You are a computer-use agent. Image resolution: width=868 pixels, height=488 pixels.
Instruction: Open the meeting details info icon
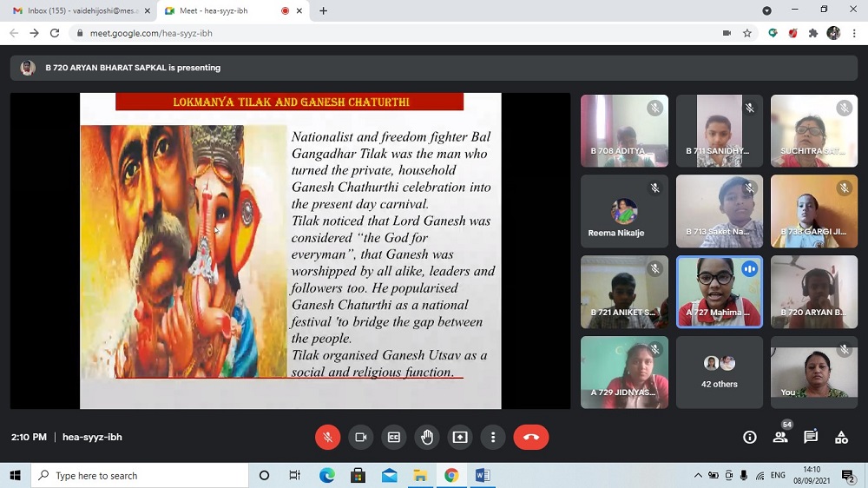pos(750,438)
